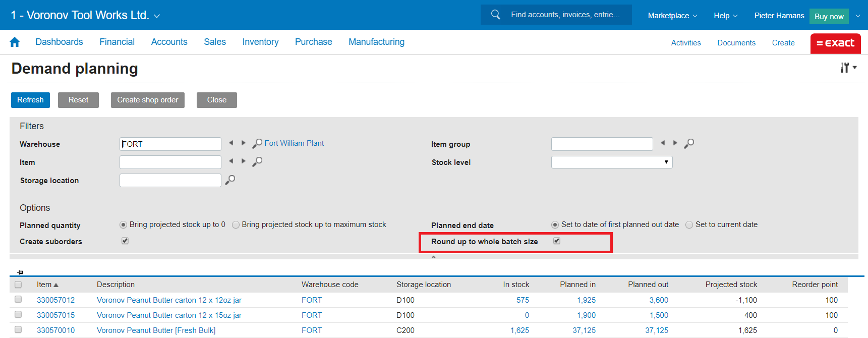Open the page tools settings icon
This screenshot has width=868, height=338.
(x=848, y=68)
